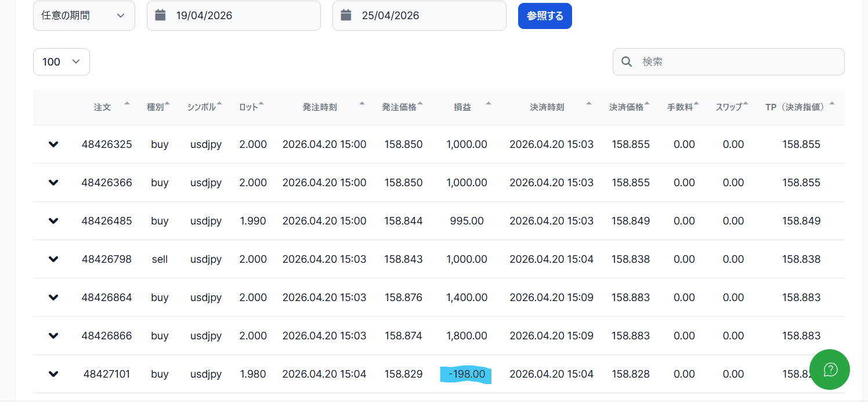The image size is (868, 402).
Task: Click the sell type cell of order 48426798
Action: [x=160, y=259]
